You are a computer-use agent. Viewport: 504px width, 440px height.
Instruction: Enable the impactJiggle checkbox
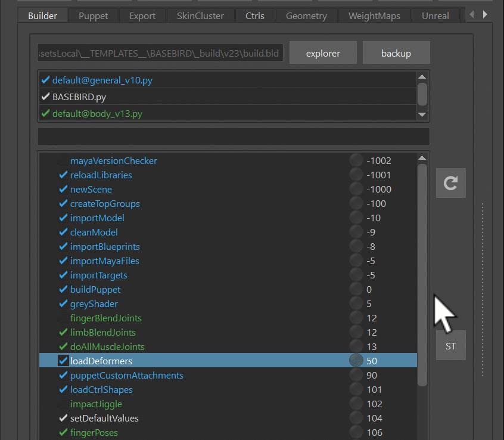63,404
